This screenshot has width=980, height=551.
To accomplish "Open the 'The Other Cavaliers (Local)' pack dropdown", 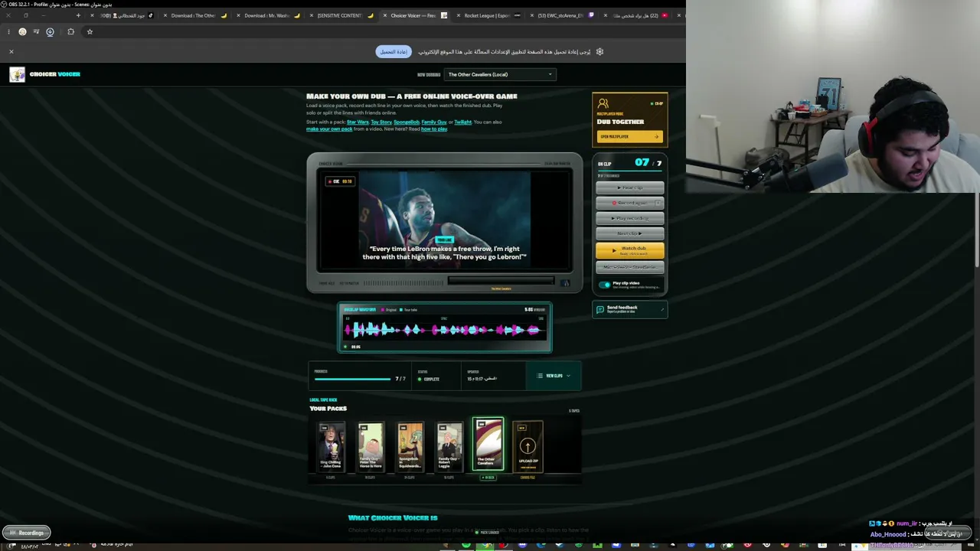I will click(499, 74).
